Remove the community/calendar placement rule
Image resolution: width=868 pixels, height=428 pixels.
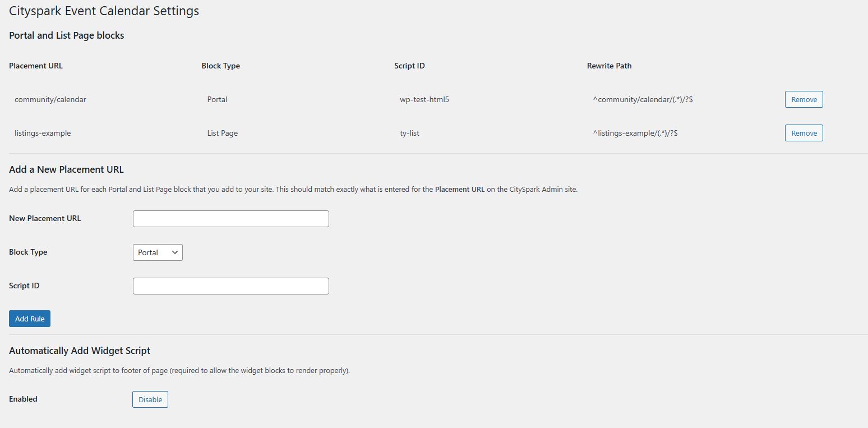[804, 99]
